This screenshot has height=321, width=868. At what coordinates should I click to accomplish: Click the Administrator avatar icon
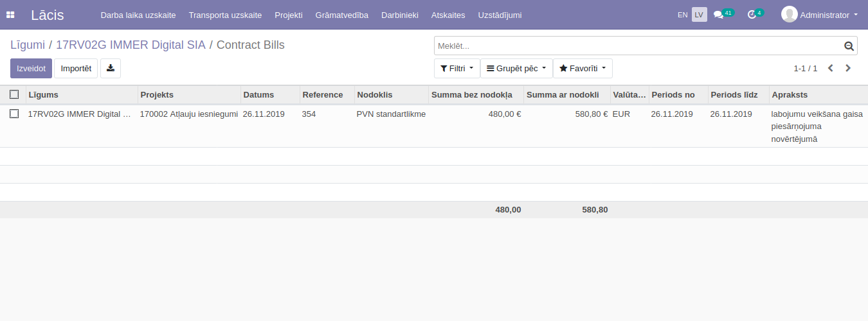pyautogui.click(x=789, y=15)
